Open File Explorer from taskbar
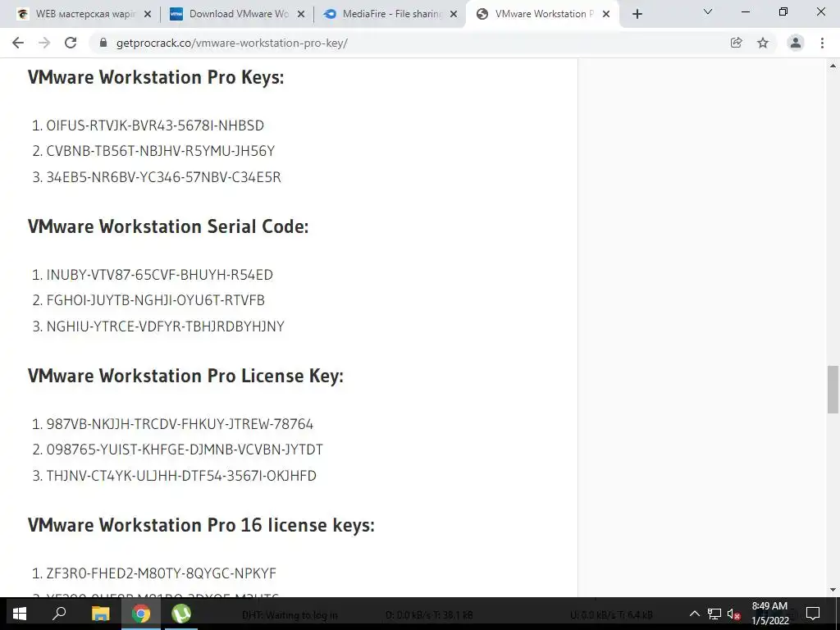The height and width of the screenshot is (630, 840). point(100,614)
